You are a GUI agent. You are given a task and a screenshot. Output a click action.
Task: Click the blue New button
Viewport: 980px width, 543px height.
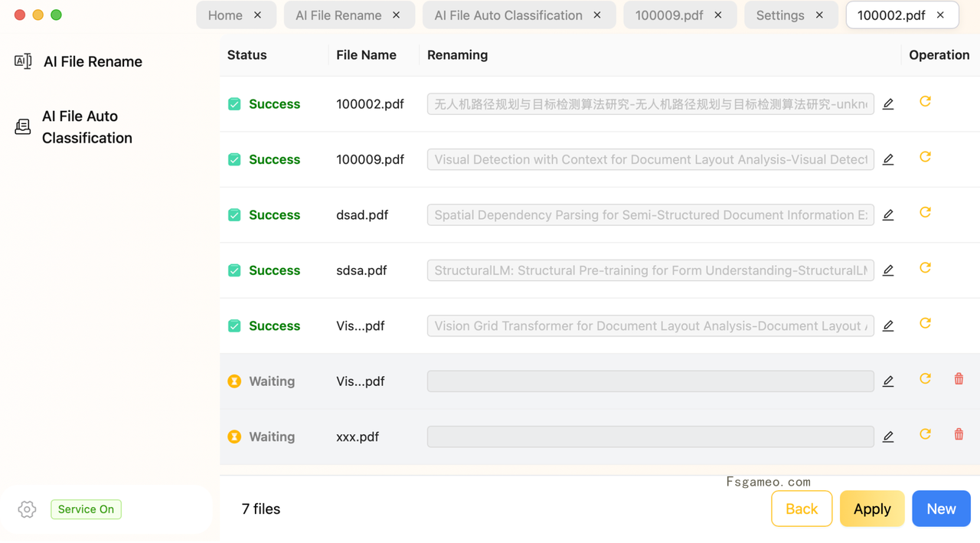click(x=941, y=509)
